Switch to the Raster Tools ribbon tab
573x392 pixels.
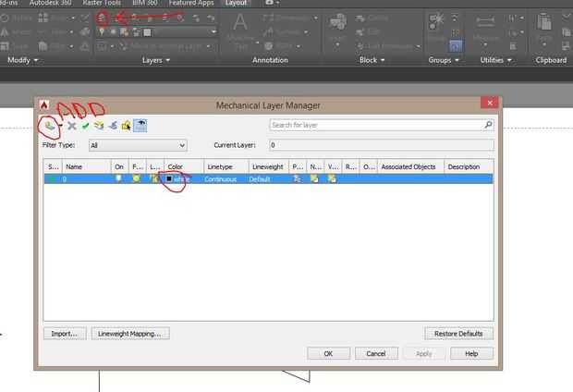[102, 3]
